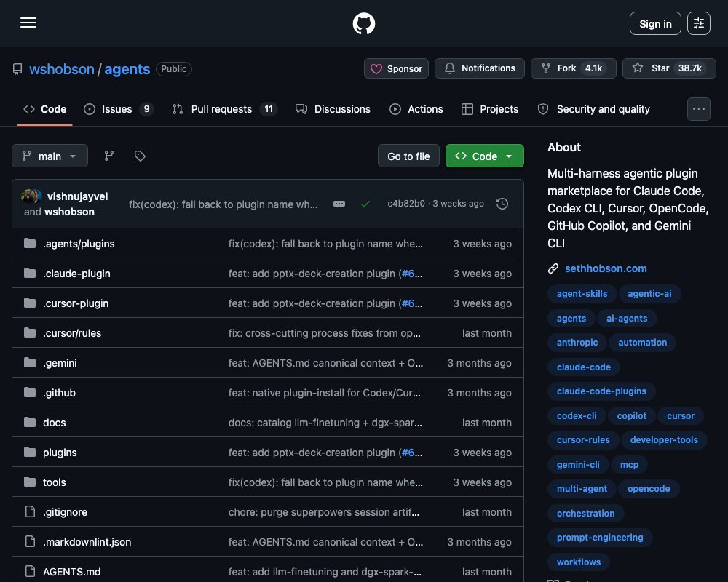Expand the three-dot additional navigation menu
This screenshot has width=728, height=582.
pyautogui.click(x=698, y=109)
